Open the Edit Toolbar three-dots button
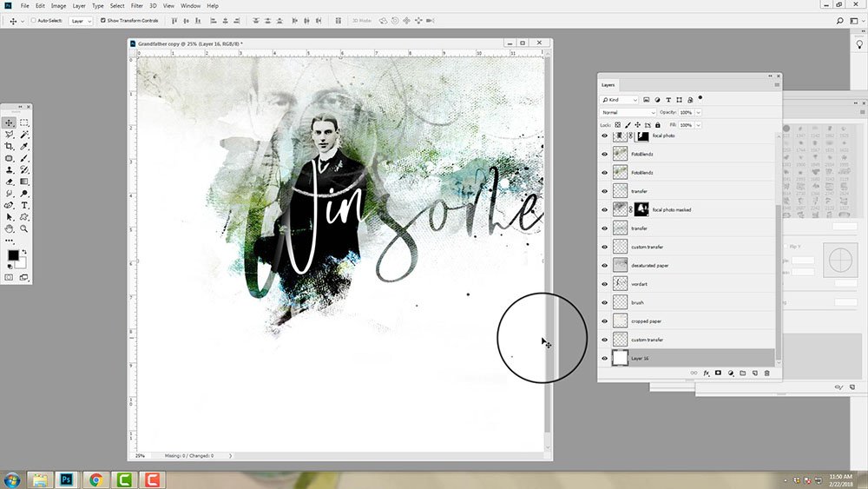Viewport: 868px width, 489px height. click(x=10, y=241)
